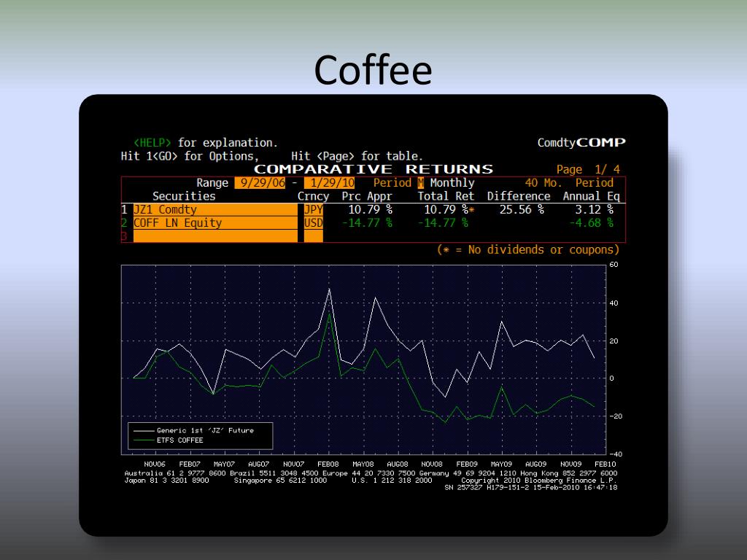Click the Total Ret column header
The width and height of the screenshot is (747, 560).
tap(446, 196)
